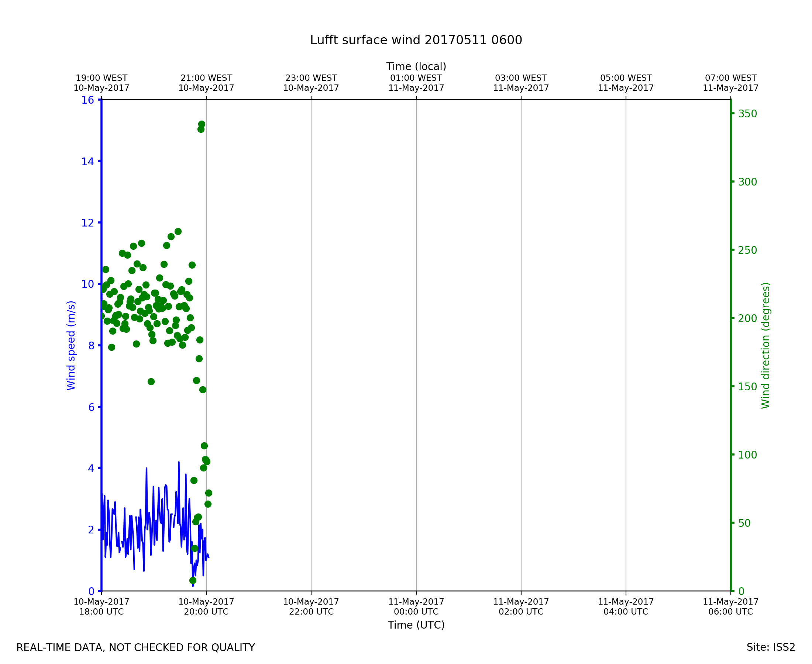Click the 'Wind direction (degrees)' axis label
The image size is (812, 664).
tap(766, 345)
